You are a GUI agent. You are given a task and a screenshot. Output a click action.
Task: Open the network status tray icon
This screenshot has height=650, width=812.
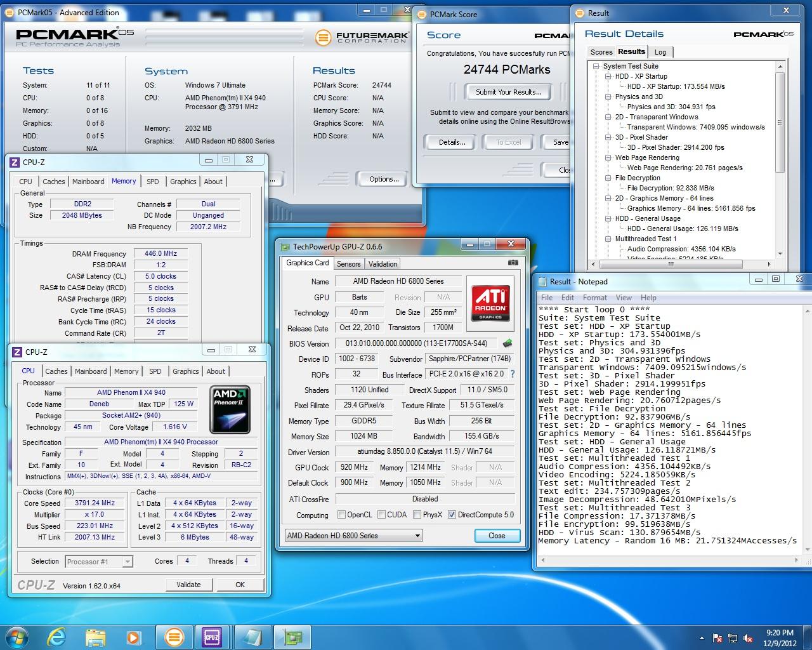[733, 638]
